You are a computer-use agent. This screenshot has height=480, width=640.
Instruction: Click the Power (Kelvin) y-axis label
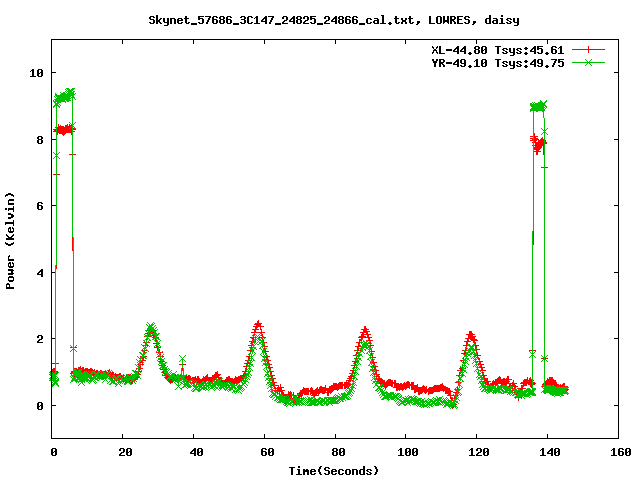point(10,241)
